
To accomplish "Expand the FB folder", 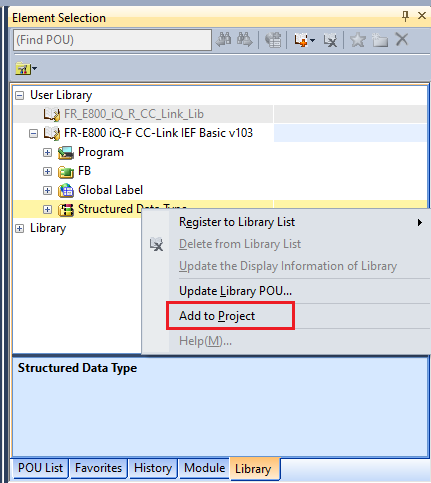I will [48, 172].
